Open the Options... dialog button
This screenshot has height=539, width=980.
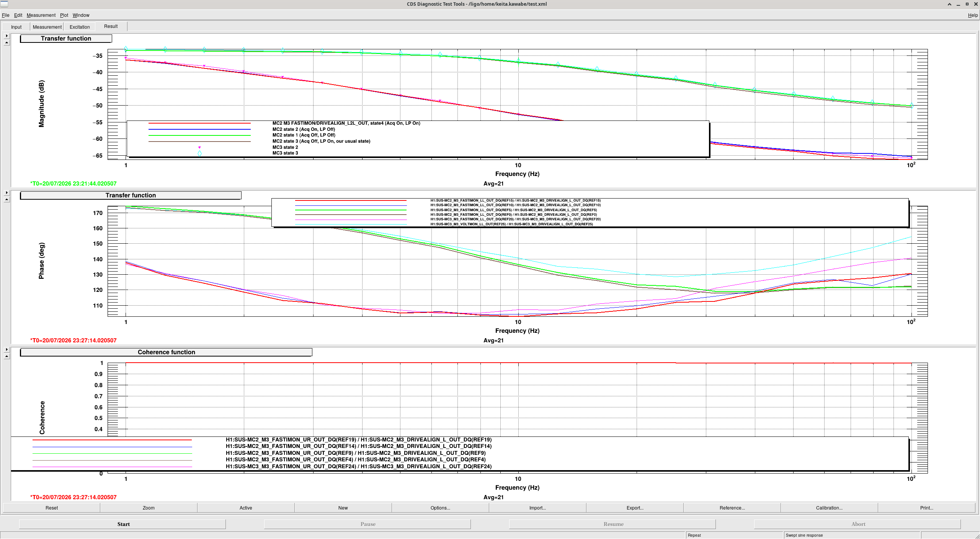[x=440, y=508]
